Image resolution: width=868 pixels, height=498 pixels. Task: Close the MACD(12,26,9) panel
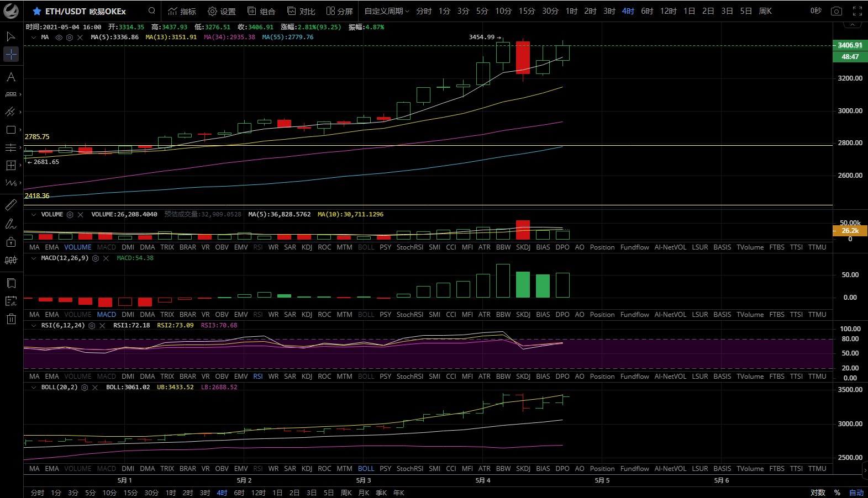point(106,258)
